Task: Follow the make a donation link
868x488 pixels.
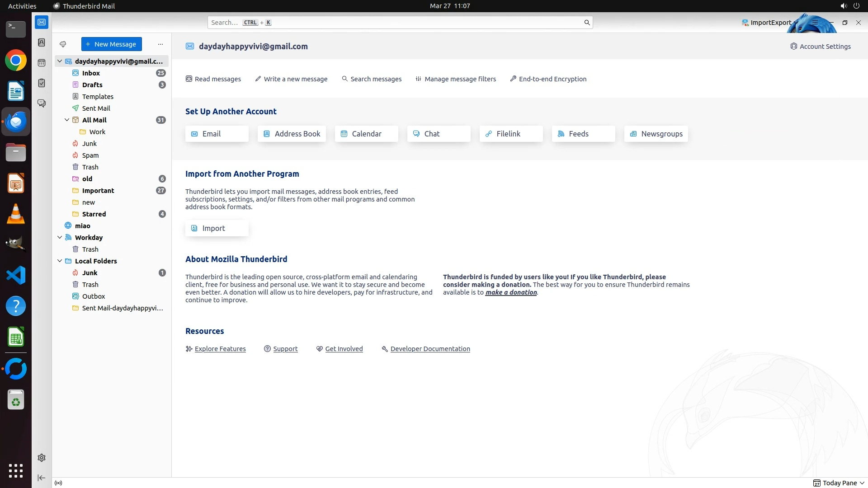Action: click(x=511, y=292)
